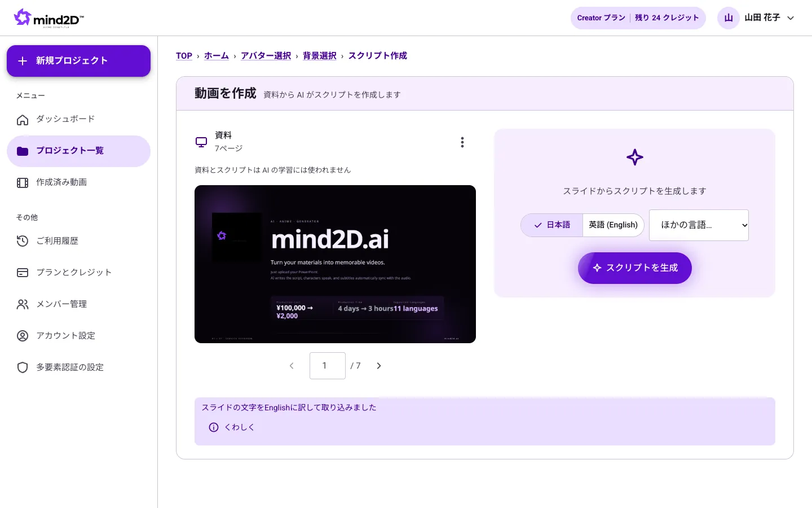This screenshot has height=508, width=812.
Task: Click 資料とスクリプトは AI の学習には使われません text
Action: pos(272,170)
